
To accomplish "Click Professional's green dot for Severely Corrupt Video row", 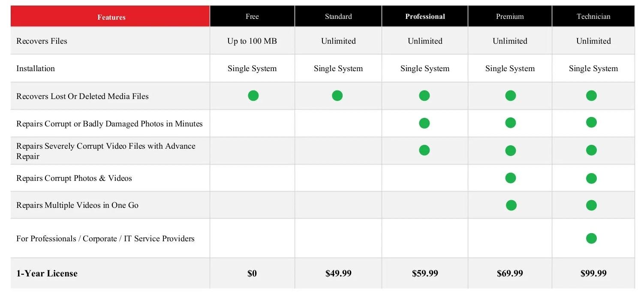I will [424, 150].
